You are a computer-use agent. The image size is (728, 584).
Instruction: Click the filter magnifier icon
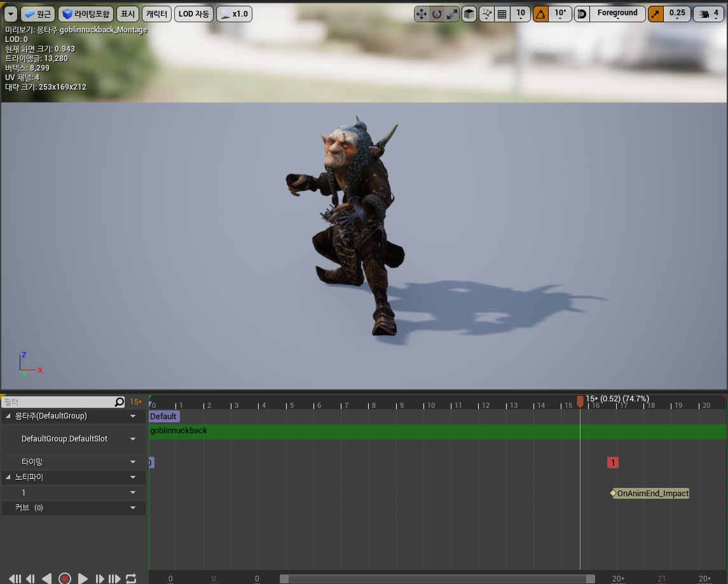coord(120,402)
